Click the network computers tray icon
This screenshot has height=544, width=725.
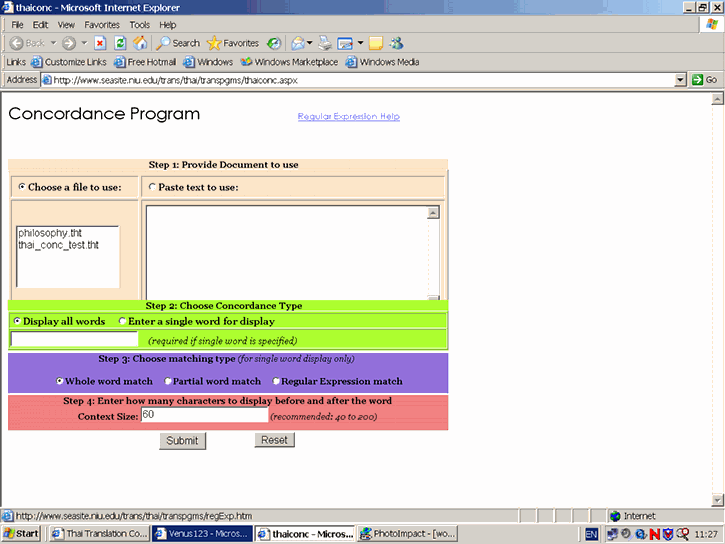612,534
